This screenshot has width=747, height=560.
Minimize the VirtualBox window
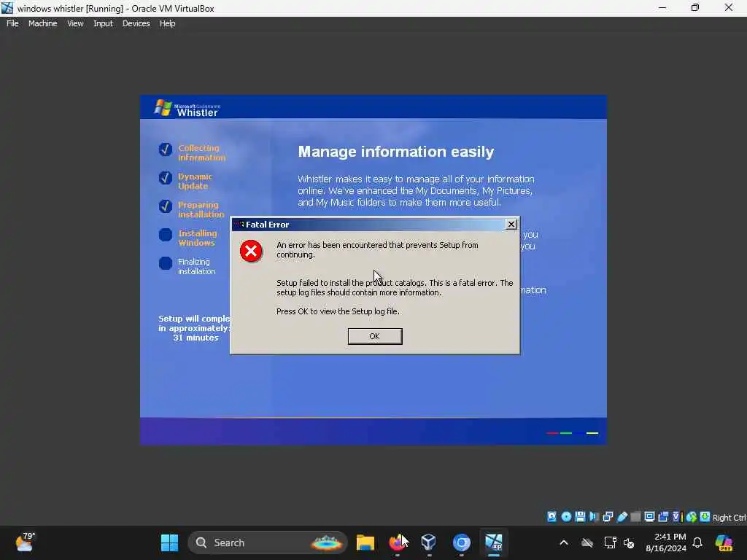pyautogui.click(x=662, y=7)
